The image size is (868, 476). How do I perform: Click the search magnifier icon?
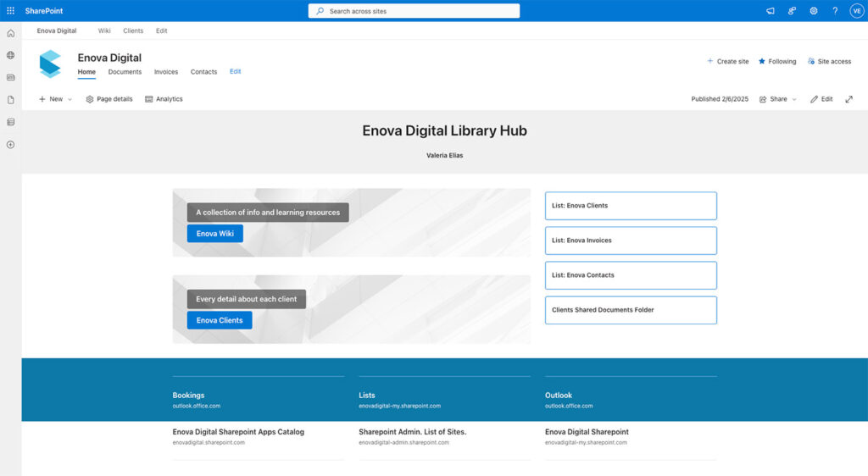pos(320,10)
